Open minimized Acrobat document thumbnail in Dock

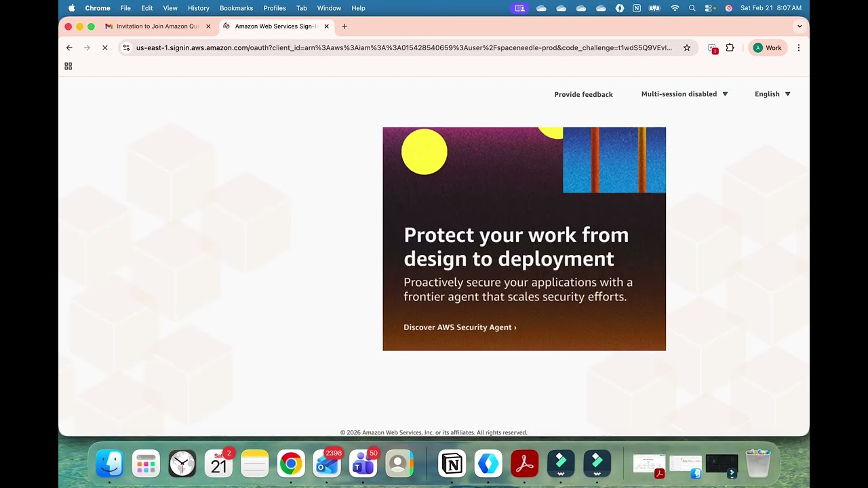click(x=649, y=465)
